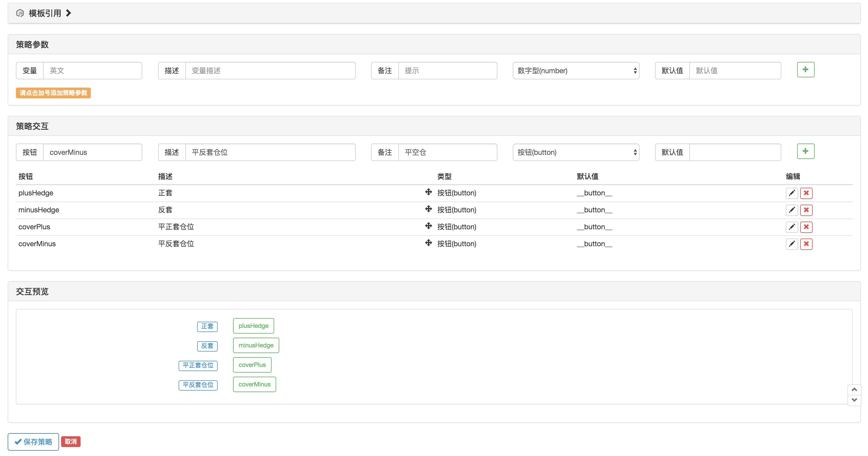Click the 备注 field containing 平空仓
This screenshot has height=456, width=868.
pyautogui.click(x=447, y=152)
